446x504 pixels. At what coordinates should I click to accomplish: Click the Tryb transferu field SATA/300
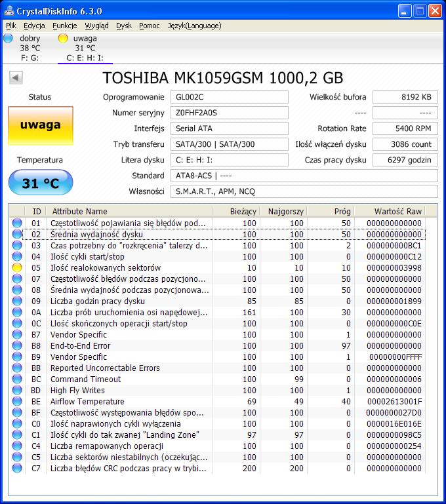230,144
